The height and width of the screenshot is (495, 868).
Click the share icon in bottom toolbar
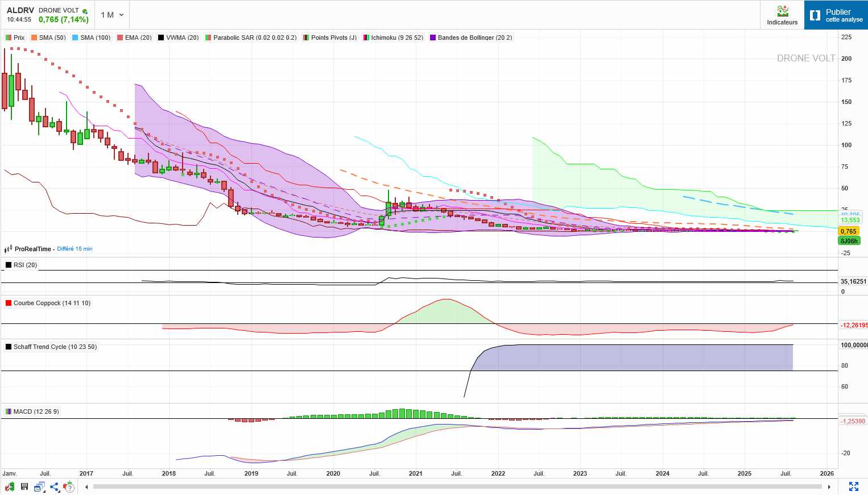point(55,486)
